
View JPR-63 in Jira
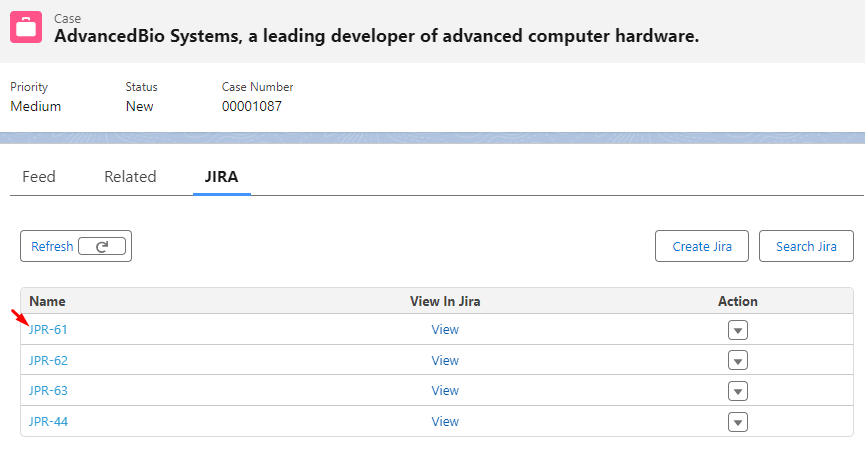click(445, 391)
